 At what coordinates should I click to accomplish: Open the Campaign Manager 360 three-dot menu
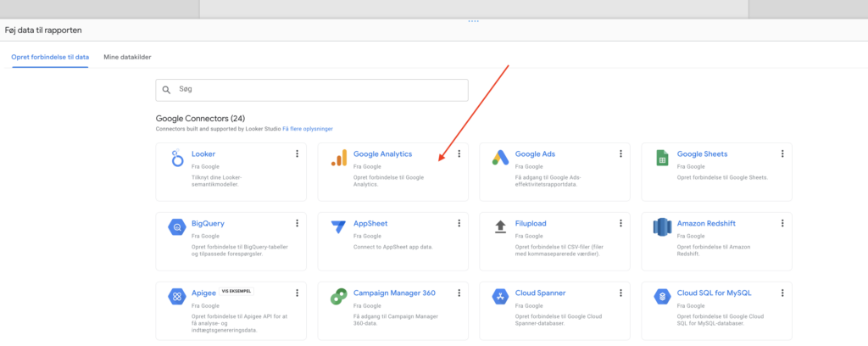[459, 293]
